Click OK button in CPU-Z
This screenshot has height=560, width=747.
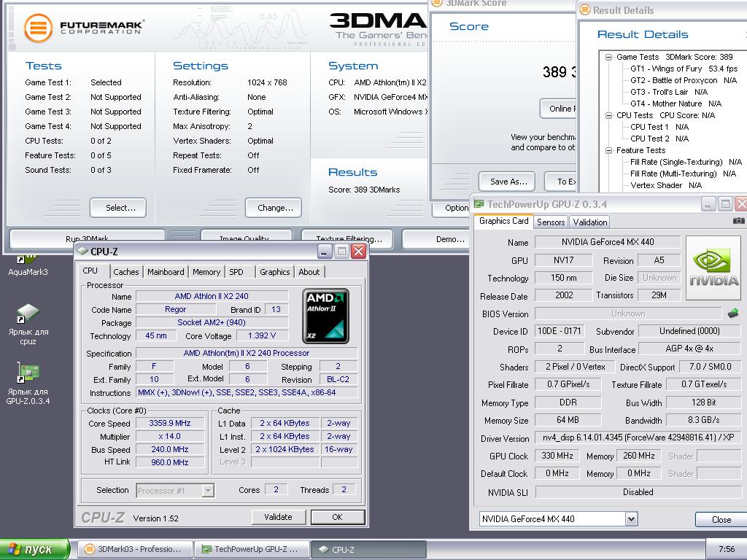338,517
